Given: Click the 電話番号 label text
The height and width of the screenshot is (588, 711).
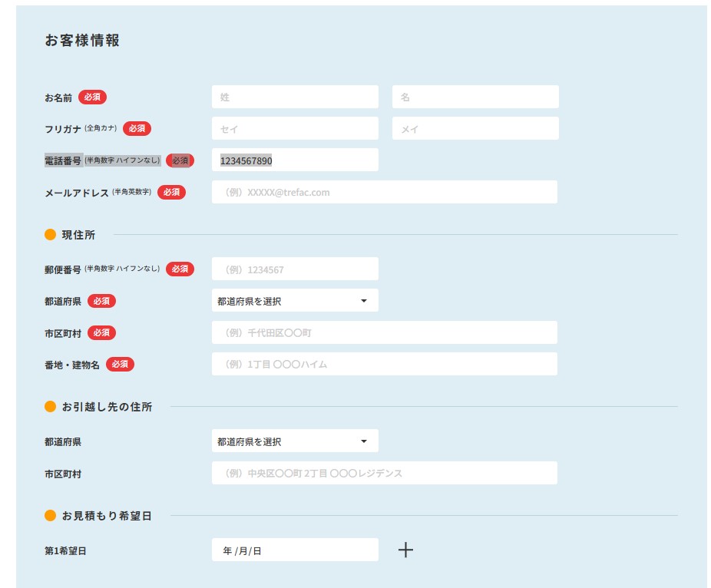Looking at the screenshot, I should click(x=63, y=160).
